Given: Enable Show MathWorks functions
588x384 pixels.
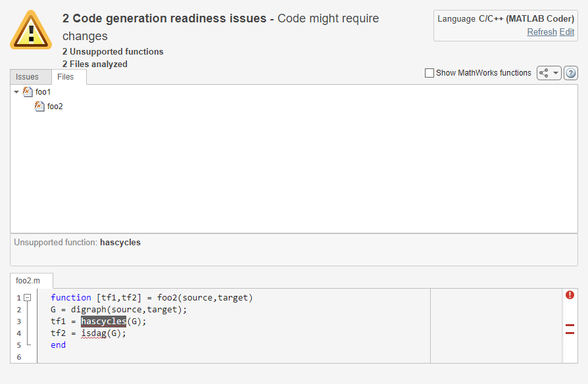Looking at the screenshot, I should pos(429,73).
